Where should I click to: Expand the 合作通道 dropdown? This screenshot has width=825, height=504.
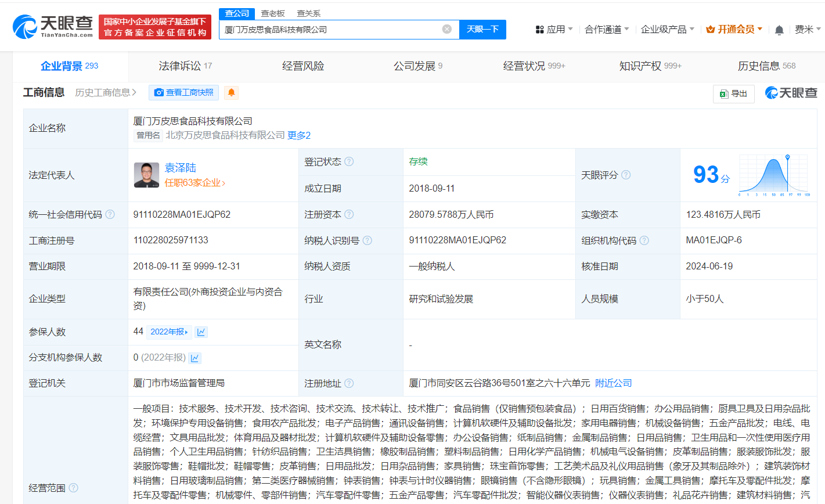point(607,30)
